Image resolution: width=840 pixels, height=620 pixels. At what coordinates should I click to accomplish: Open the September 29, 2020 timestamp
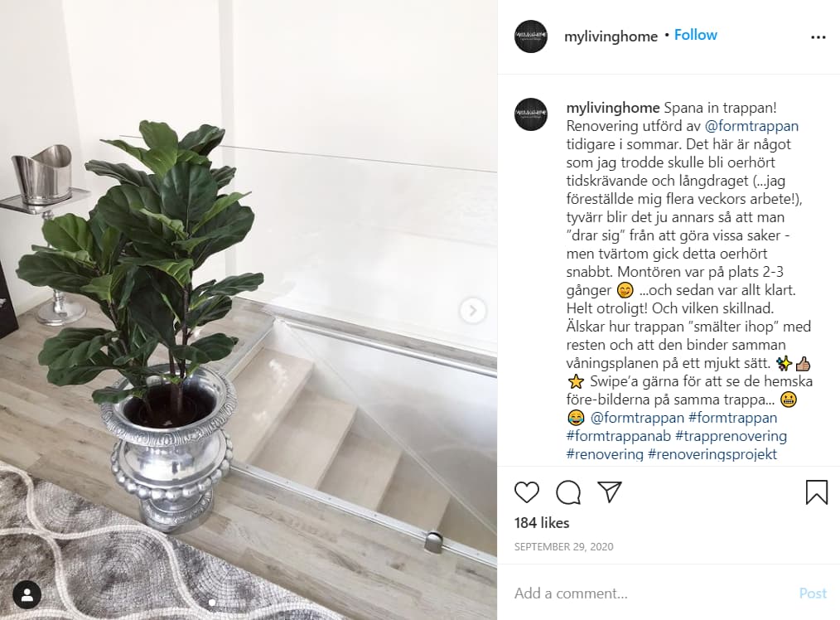pyautogui.click(x=563, y=546)
